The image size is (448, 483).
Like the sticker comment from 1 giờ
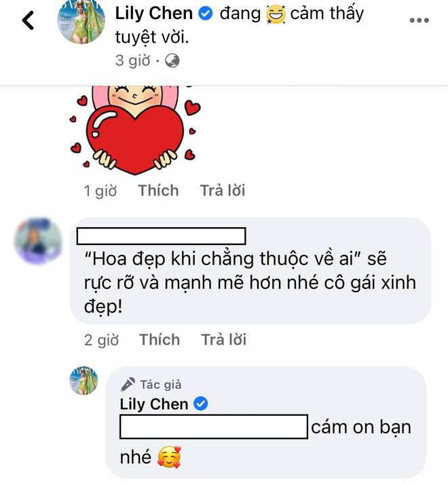coord(158,191)
